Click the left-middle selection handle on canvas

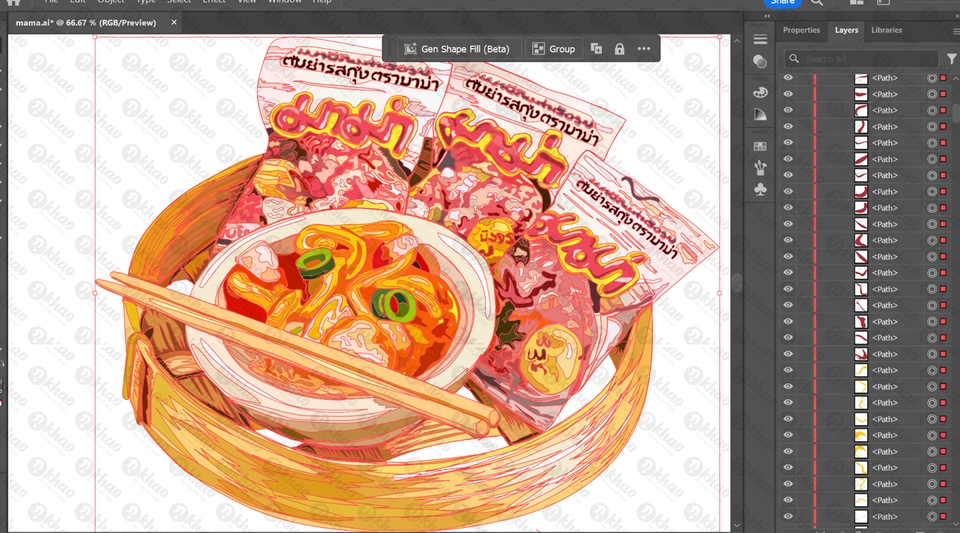click(x=95, y=293)
